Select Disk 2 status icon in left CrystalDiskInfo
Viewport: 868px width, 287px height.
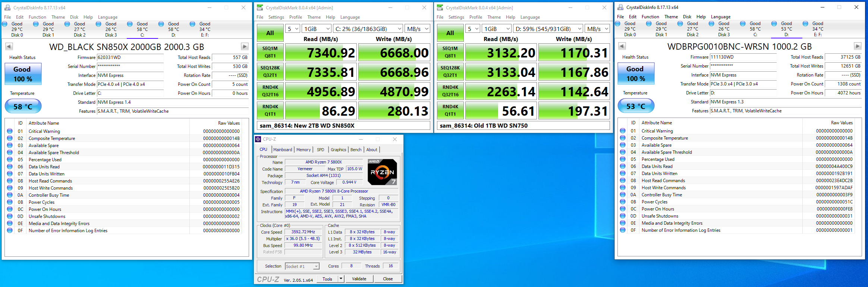pos(67,24)
